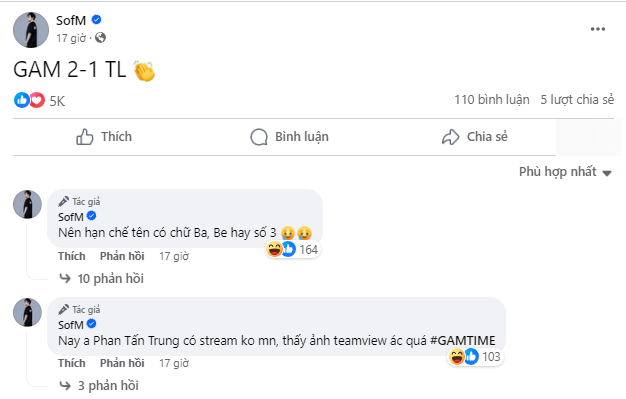The image size is (626, 399).
Task: Reply to the second comment via Phản hồi
Action: 122,363
